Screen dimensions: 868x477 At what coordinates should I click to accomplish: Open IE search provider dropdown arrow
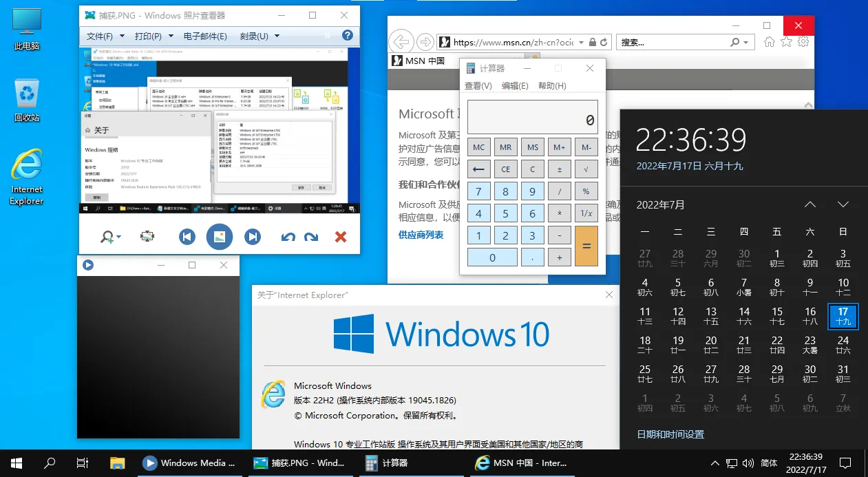click(746, 42)
